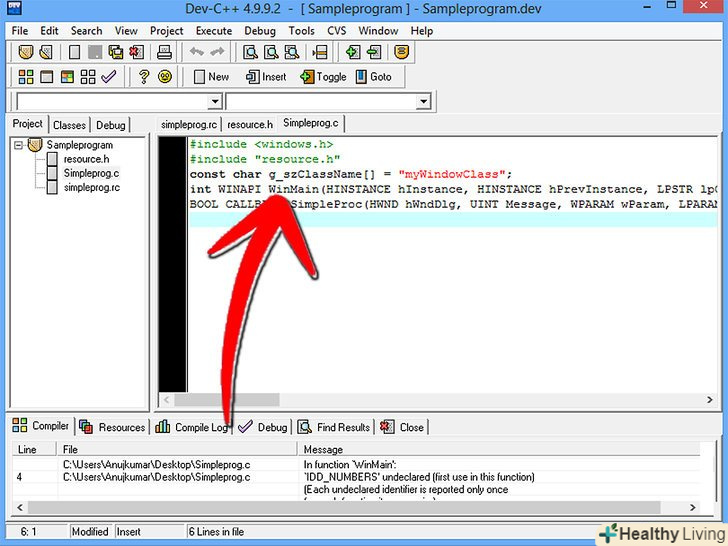The image size is (728, 546).
Task: Click the editor horizontal scrollbar thumb
Action: tap(227, 400)
